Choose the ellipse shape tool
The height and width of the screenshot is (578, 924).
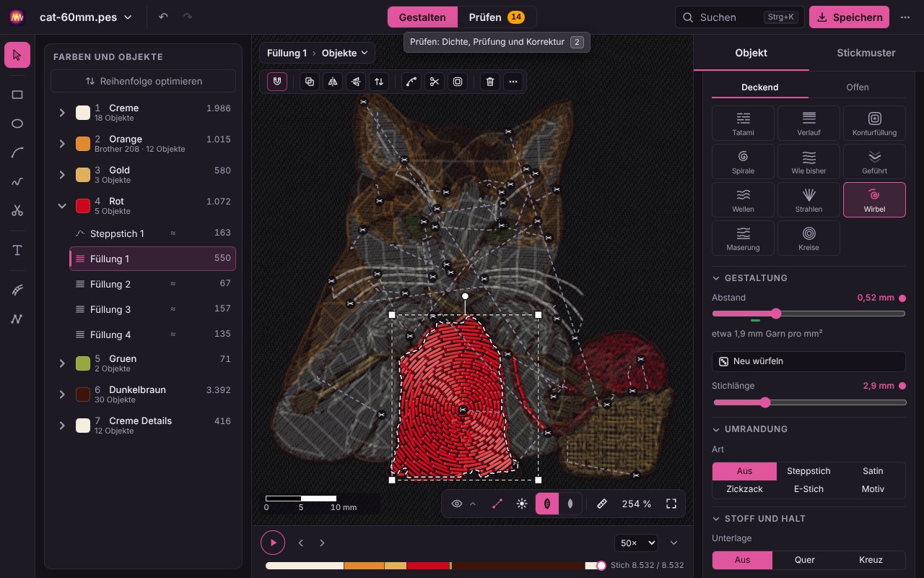tap(17, 124)
